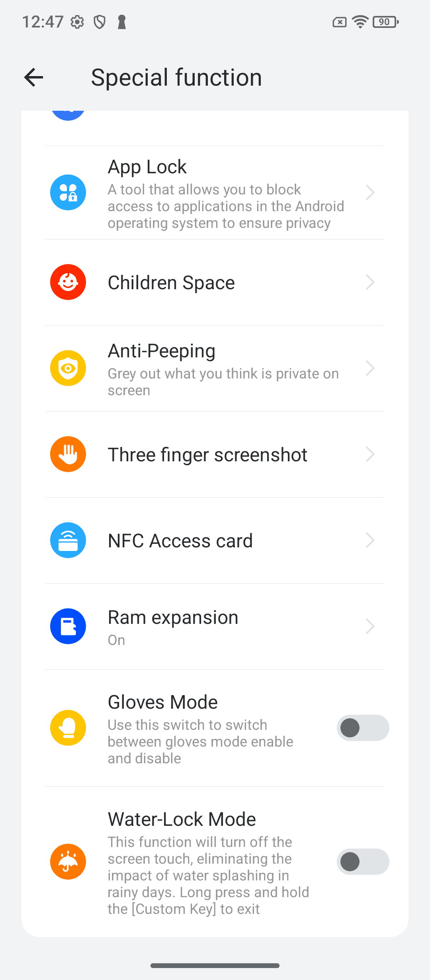This screenshot has height=980, width=430.
Task: Expand App Lock via its chevron
Action: pyautogui.click(x=370, y=192)
